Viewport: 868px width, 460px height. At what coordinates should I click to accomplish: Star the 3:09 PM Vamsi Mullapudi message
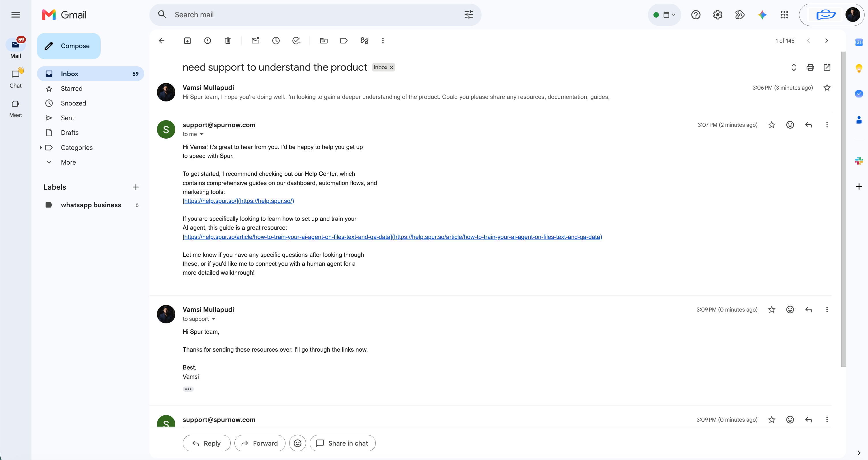(772, 310)
